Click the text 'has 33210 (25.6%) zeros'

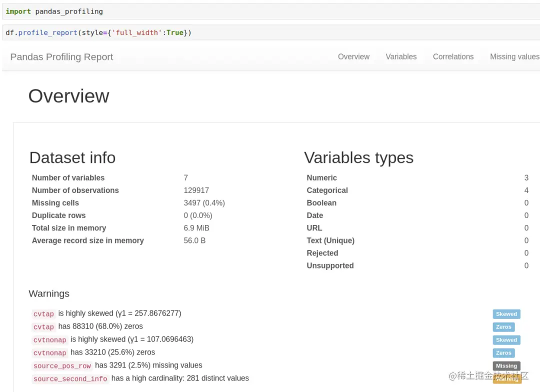pyautogui.click(x=112, y=352)
